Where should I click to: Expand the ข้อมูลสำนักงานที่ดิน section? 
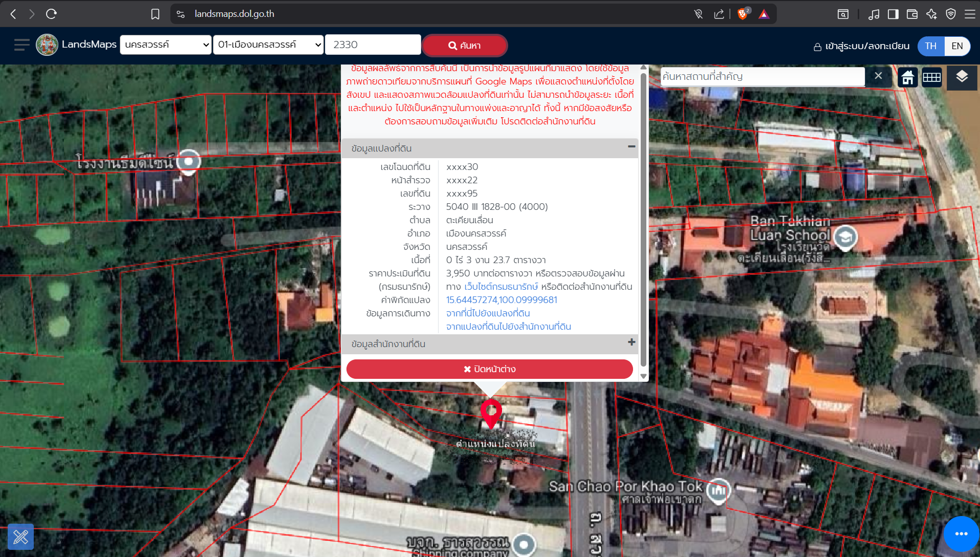pos(631,342)
